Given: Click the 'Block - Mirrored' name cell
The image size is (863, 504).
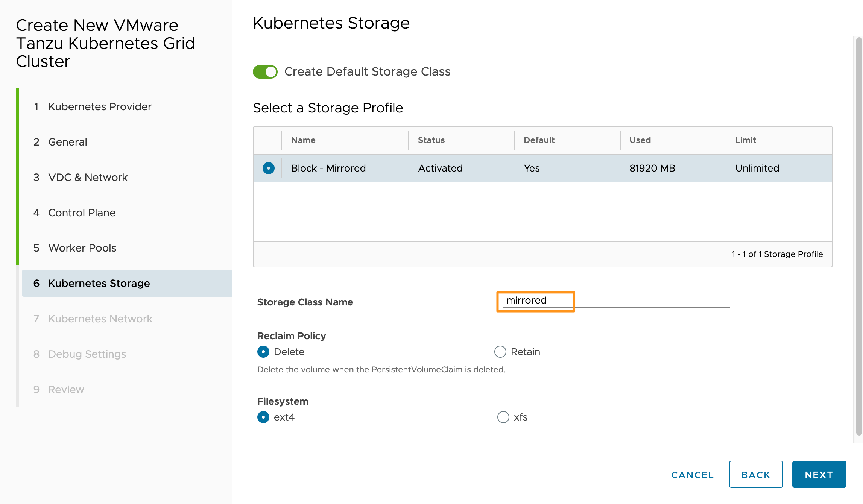Looking at the screenshot, I should (328, 168).
